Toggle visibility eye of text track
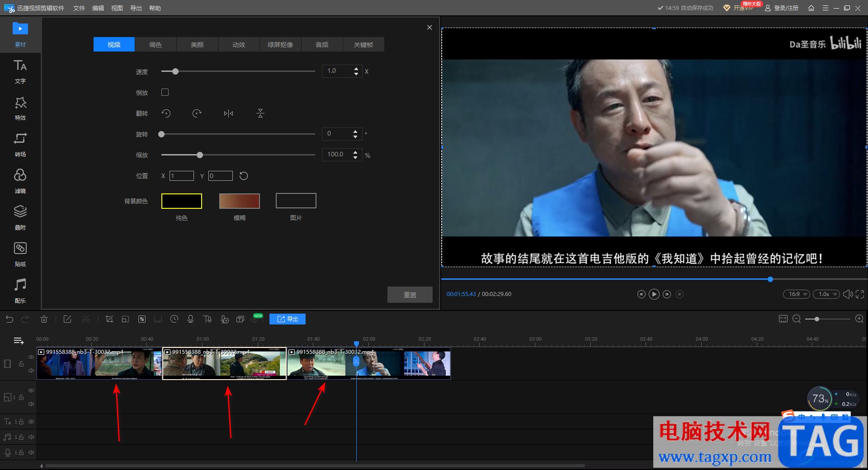Screen dimensions: 868x470 coord(31,422)
